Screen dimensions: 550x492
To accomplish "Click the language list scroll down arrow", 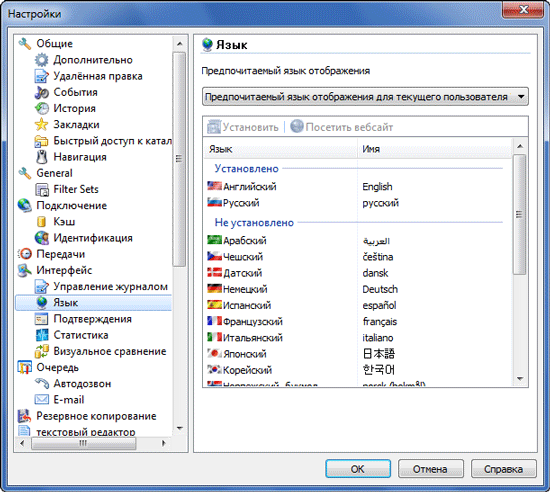I will pyautogui.click(x=520, y=379).
